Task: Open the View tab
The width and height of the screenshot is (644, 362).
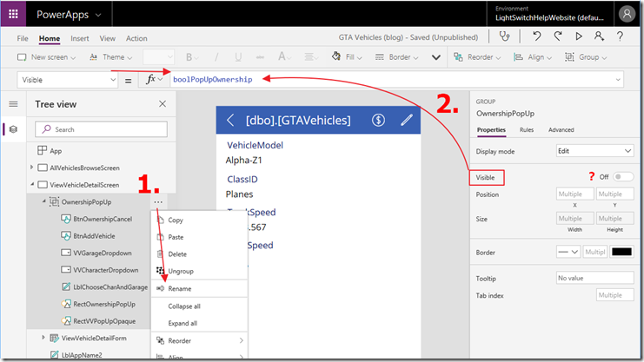Action: [107, 38]
